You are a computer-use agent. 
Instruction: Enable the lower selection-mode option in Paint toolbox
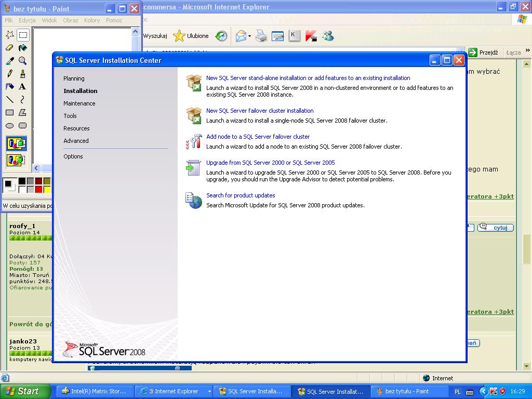[x=16, y=160]
